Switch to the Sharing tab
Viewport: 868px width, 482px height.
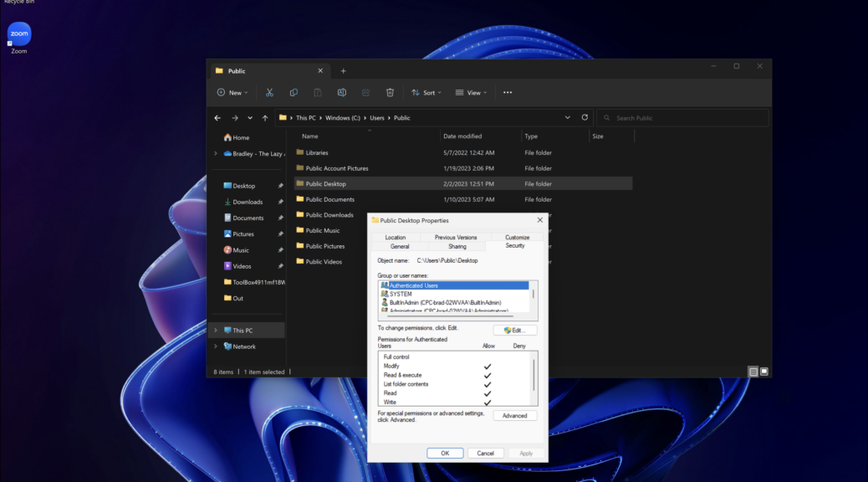tap(457, 247)
